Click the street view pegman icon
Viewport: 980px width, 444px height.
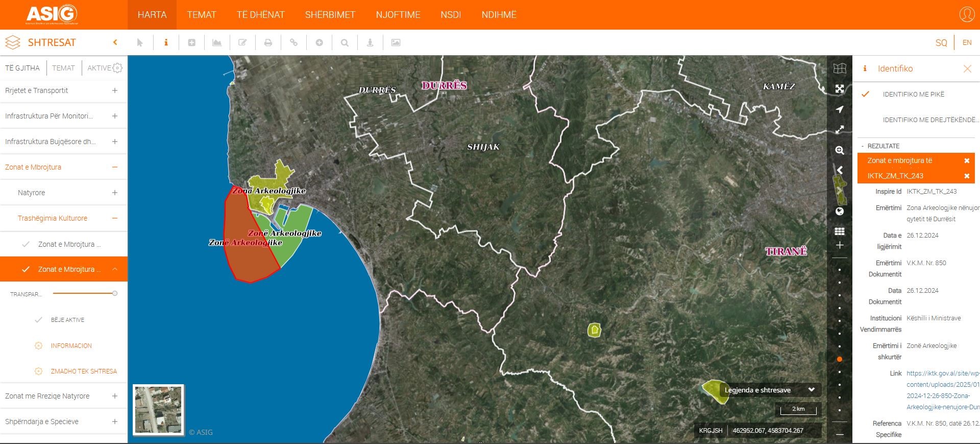(x=370, y=43)
